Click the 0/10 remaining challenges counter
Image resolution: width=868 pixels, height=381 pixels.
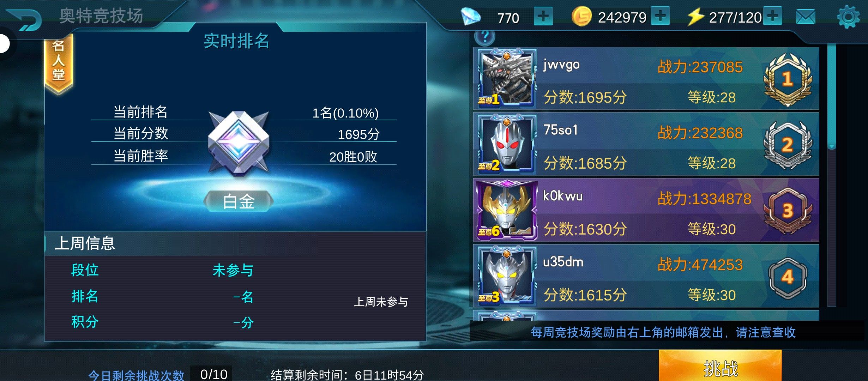[213, 374]
